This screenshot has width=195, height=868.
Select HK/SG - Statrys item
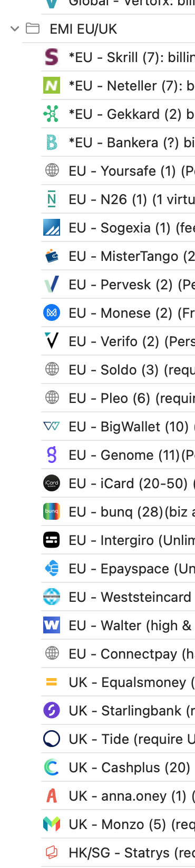pyautogui.click(x=118, y=852)
